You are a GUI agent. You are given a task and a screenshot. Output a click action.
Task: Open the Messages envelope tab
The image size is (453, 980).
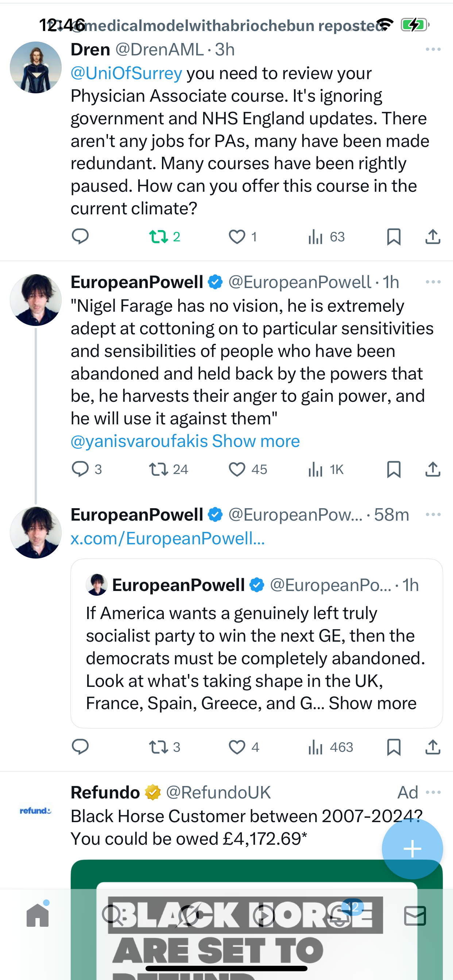pos(415,915)
